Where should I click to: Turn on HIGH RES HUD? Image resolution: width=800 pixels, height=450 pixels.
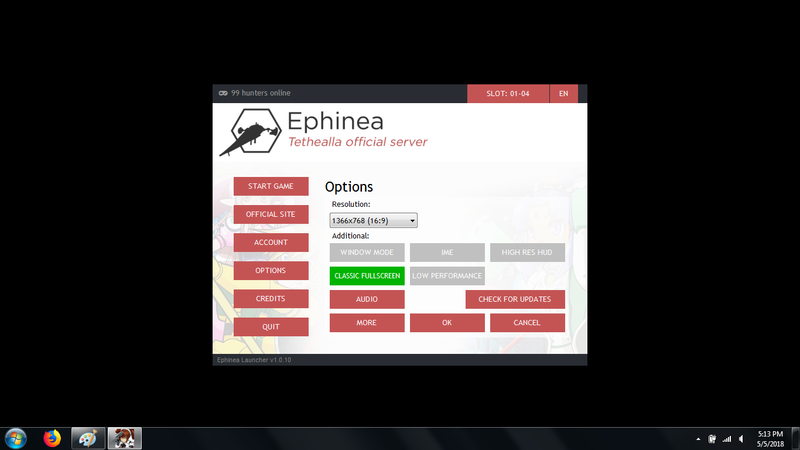(527, 252)
